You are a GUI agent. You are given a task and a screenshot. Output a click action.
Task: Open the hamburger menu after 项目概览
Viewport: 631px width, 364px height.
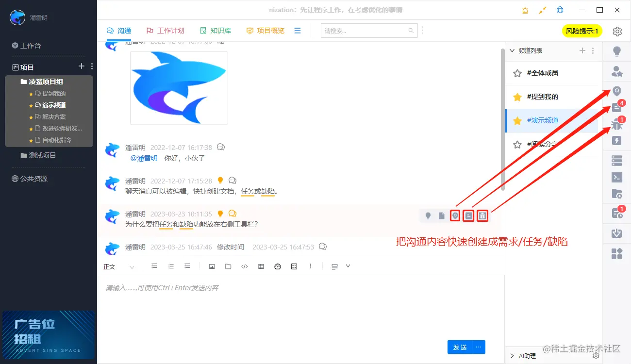(298, 31)
